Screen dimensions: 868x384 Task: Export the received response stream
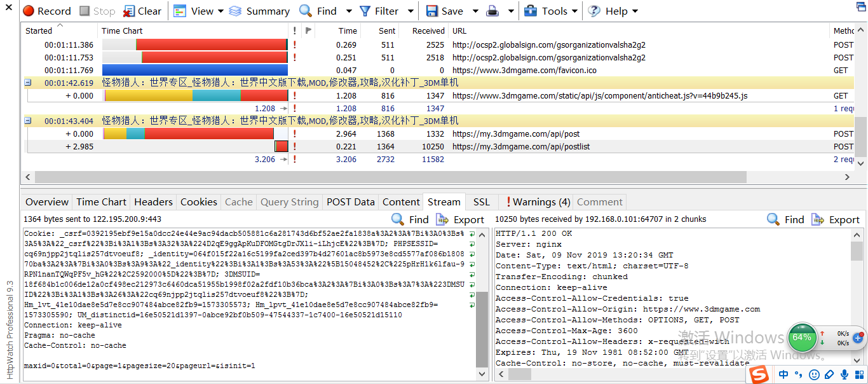[x=835, y=219]
